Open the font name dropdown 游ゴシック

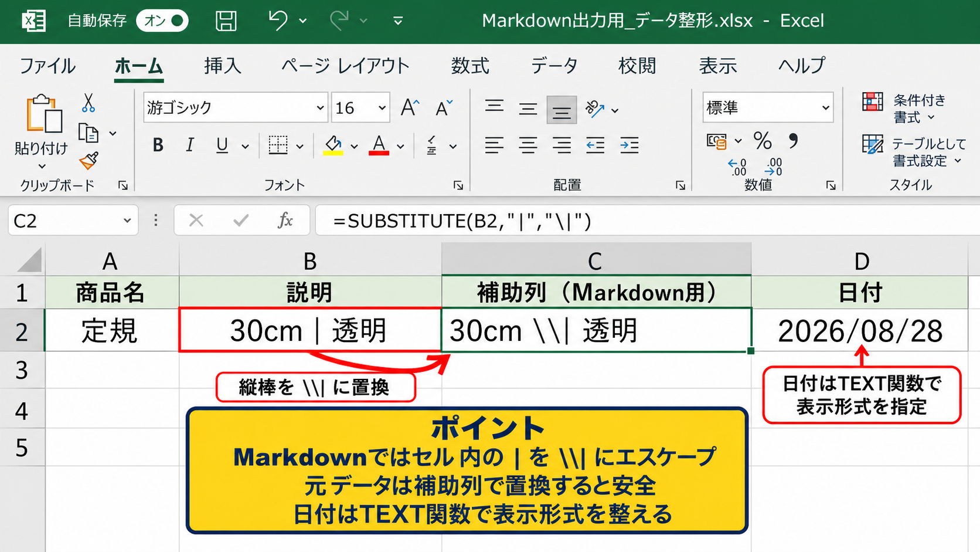pos(320,108)
